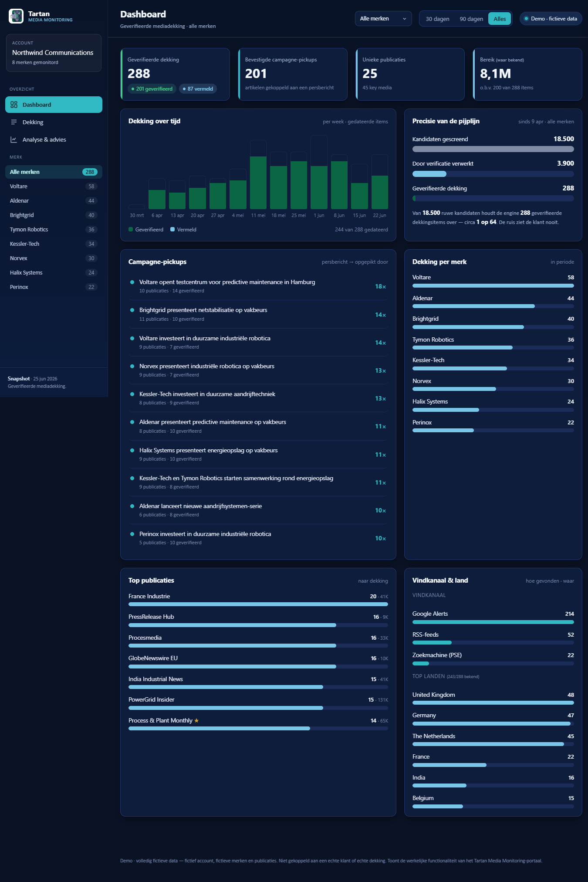Click Zoekmachine (PSE) channel row
588x882 pixels.
493,659
